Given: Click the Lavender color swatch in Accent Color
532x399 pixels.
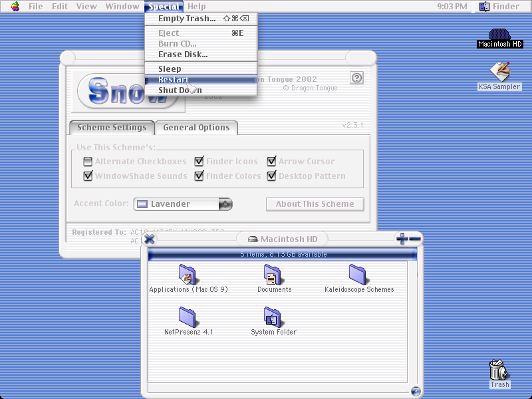Looking at the screenshot, I should click(x=142, y=204).
